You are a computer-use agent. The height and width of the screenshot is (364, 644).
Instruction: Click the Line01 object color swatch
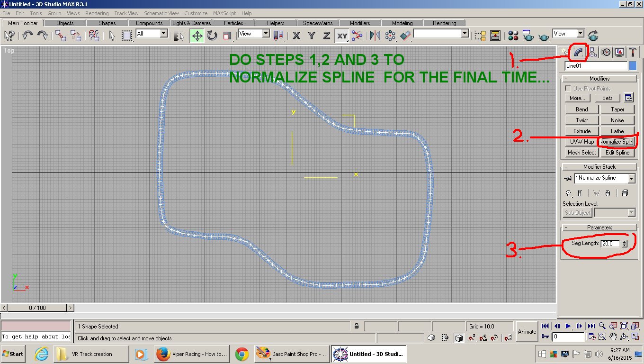click(x=633, y=66)
